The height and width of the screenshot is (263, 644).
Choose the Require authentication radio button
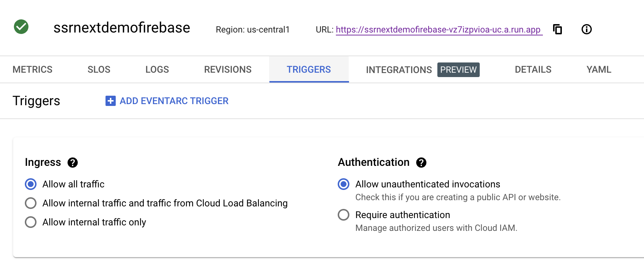(x=344, y=215)
